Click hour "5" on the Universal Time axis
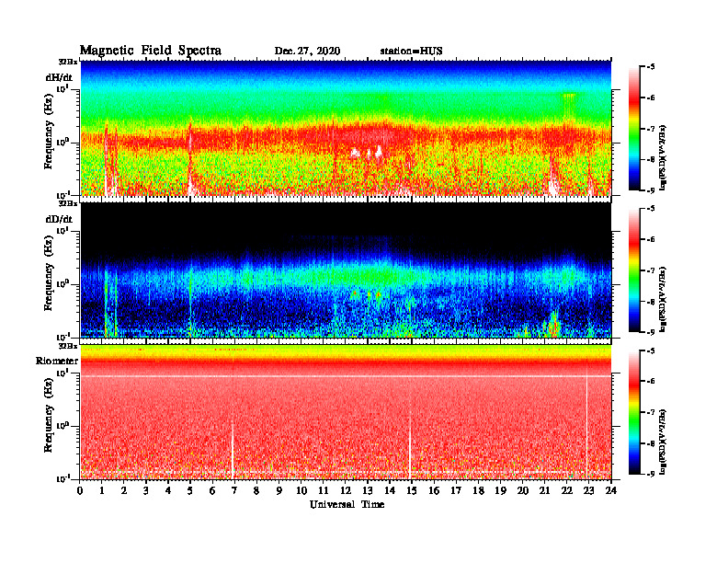The image size is (728, 563). pos(190,490)
